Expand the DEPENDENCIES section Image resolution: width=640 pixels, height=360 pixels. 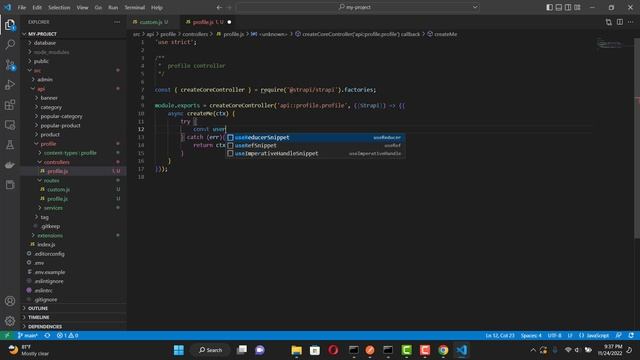click(74, 327)
